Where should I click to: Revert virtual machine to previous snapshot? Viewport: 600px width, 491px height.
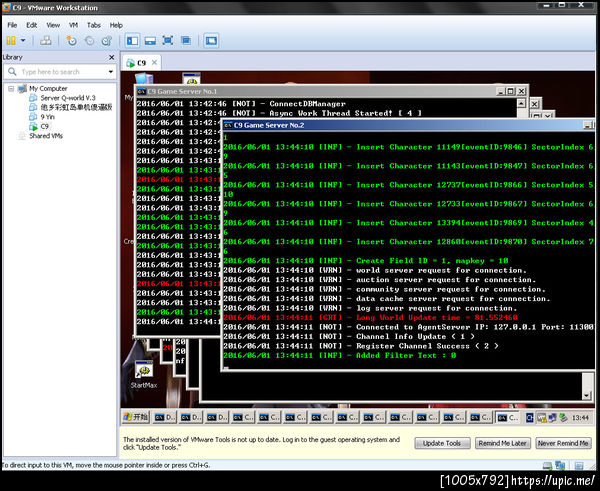click(x=89, y=41)
